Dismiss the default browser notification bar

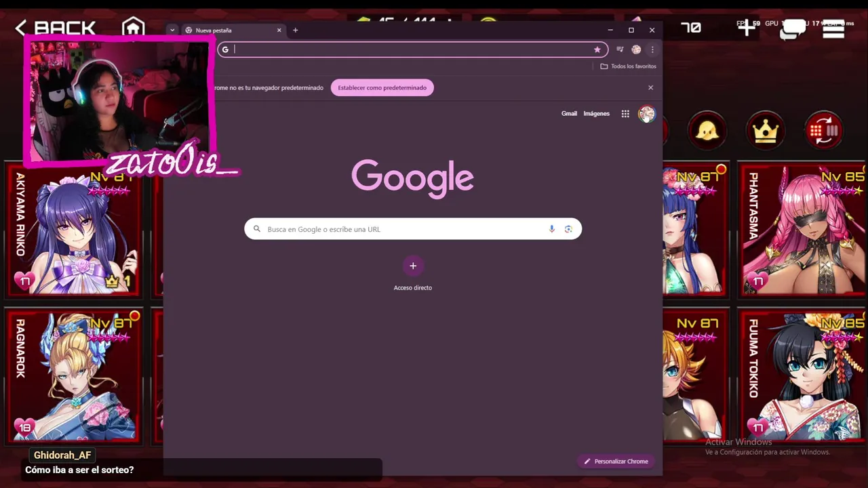650,87
